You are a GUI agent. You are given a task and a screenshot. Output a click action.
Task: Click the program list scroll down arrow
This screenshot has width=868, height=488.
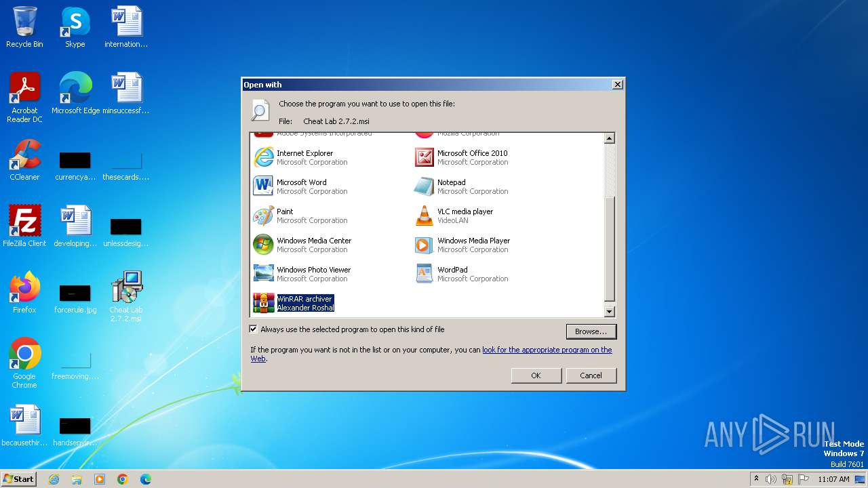coord(609,312)
